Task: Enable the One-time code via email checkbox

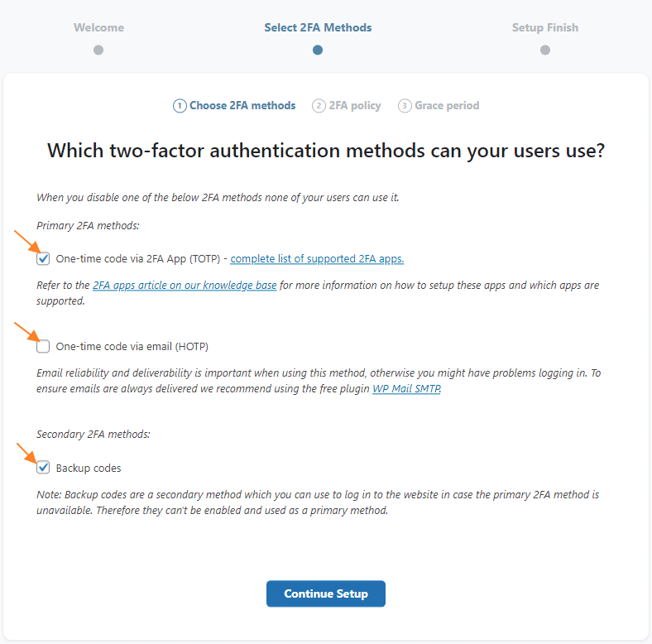Action: 44,346
